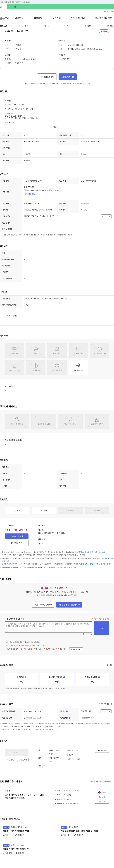Click the 전송 submit button

coord(102,628)
